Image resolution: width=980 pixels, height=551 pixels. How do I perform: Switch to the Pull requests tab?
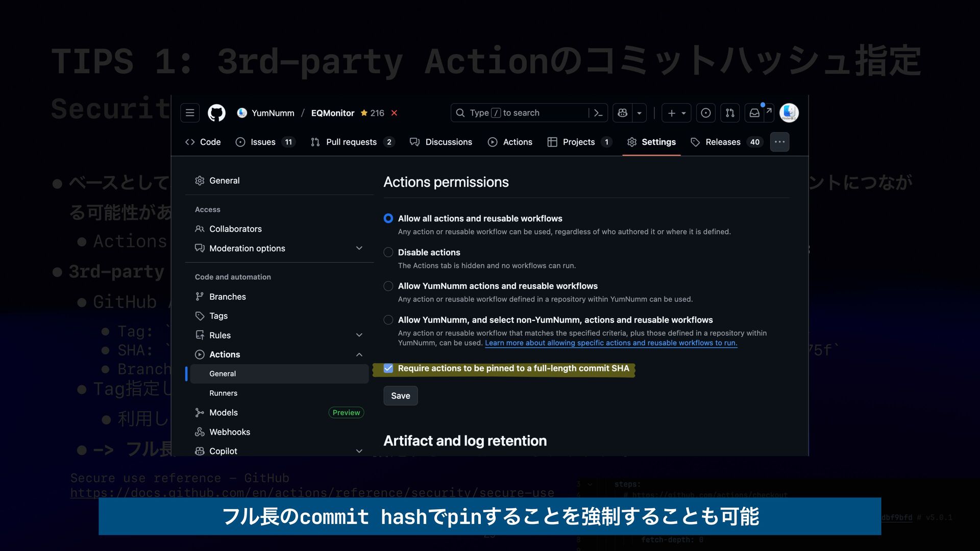(x=351, y=142)
